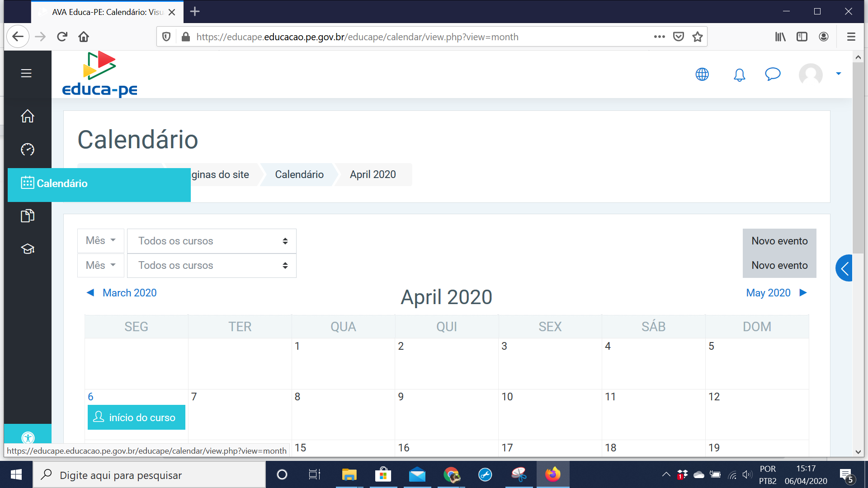Open a new browser tab
This screenshot has width=868, height=488.
[x=195, y=11]
